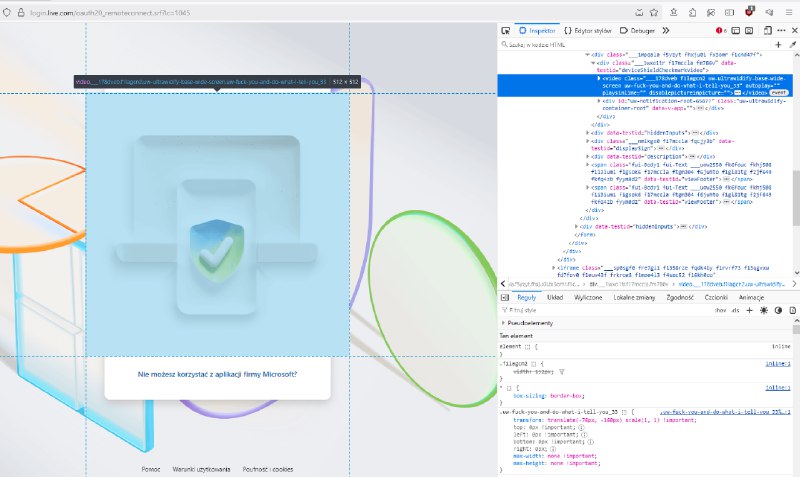
Task: Activate the element picker tool in DevTools
Action: coord(505,31)
